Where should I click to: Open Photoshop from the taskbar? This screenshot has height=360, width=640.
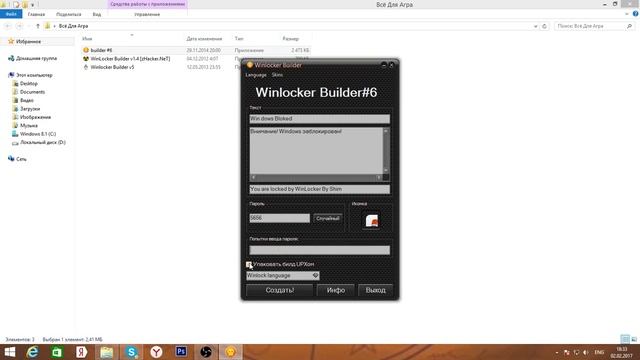181,352
